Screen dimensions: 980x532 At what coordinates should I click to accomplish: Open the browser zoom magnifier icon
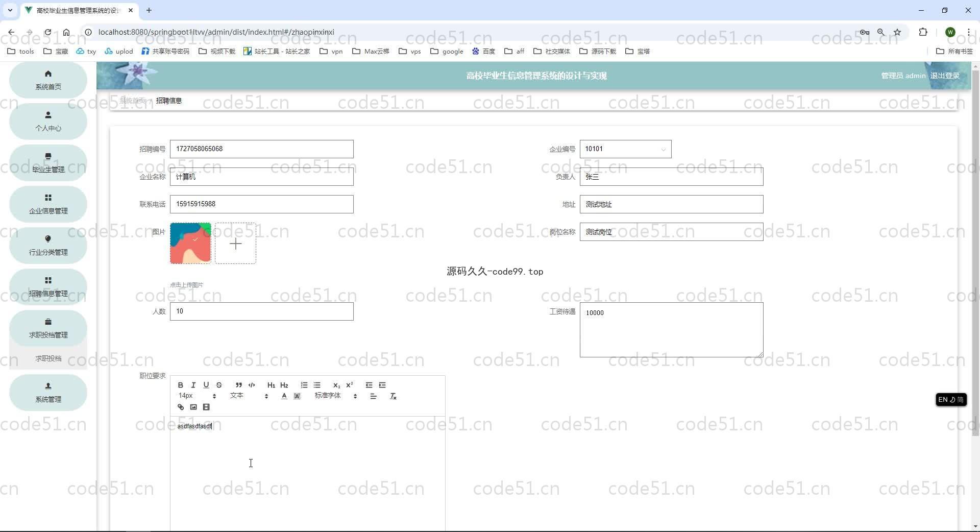(881, 32)
